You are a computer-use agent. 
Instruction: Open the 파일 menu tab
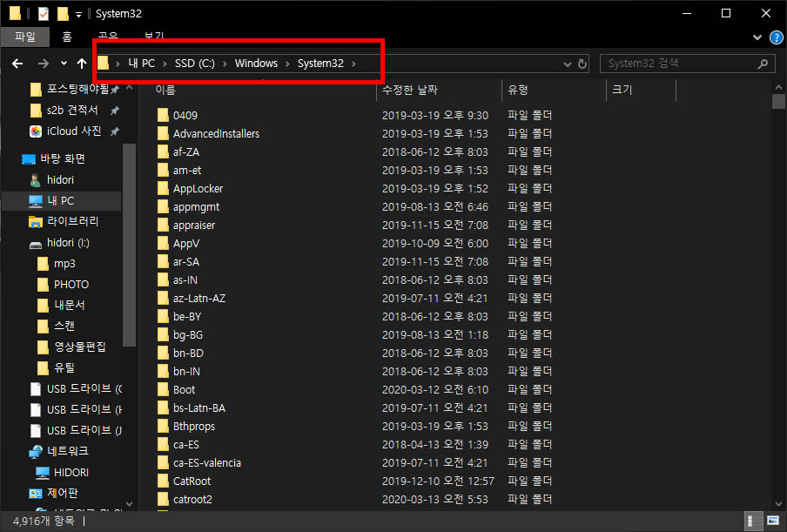[25, 37]
